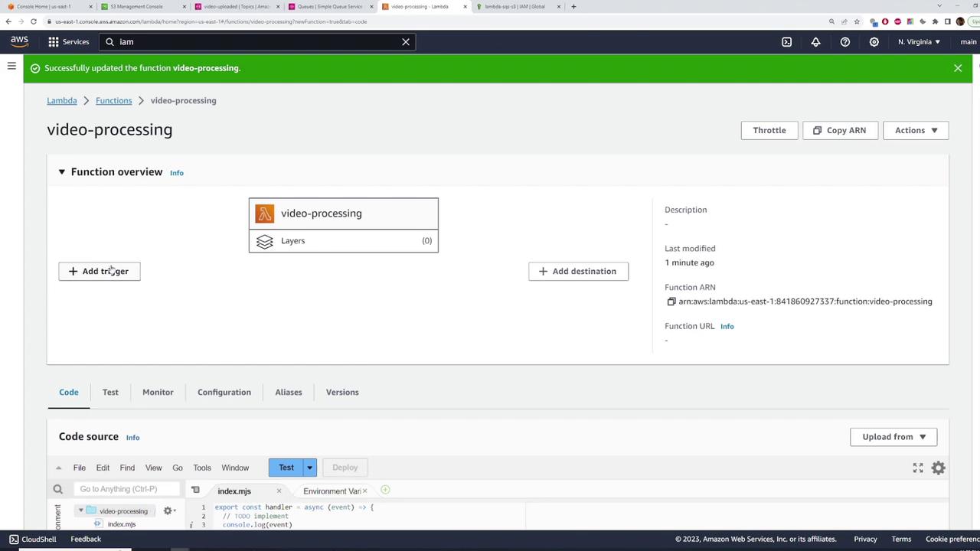Switch to the Test tab
This screenshot has height=551, width=980.
pyautogui.click(x=110, y=392)
